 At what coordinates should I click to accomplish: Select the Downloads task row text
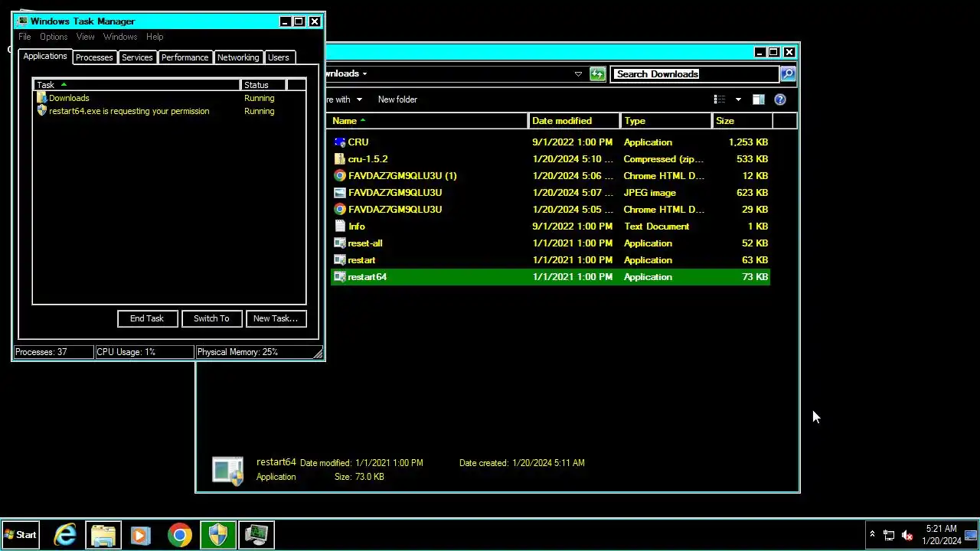[69, 98]
